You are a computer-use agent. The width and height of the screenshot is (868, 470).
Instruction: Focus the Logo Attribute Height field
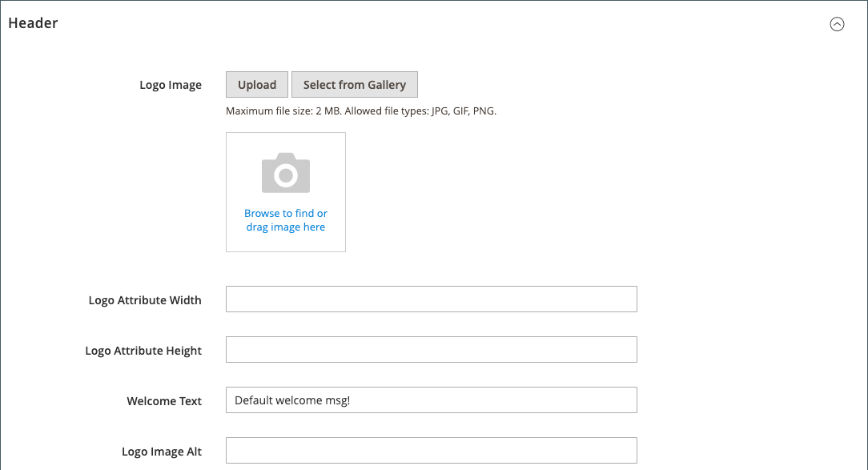[431, 350]
